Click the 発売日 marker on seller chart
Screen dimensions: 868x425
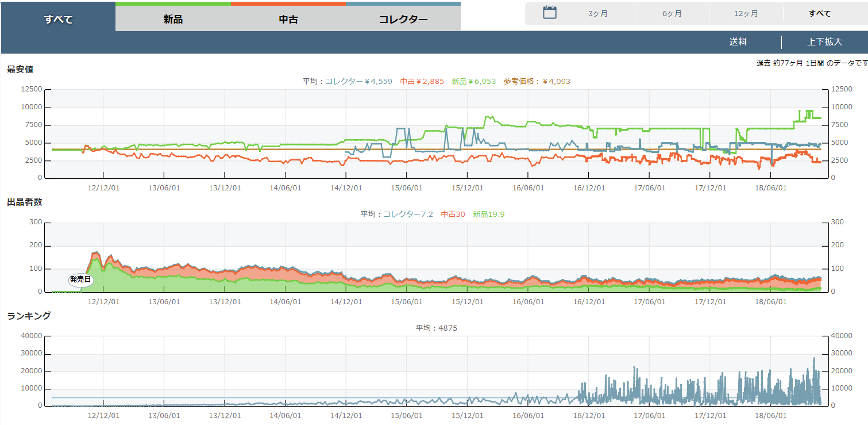[80, 280]
